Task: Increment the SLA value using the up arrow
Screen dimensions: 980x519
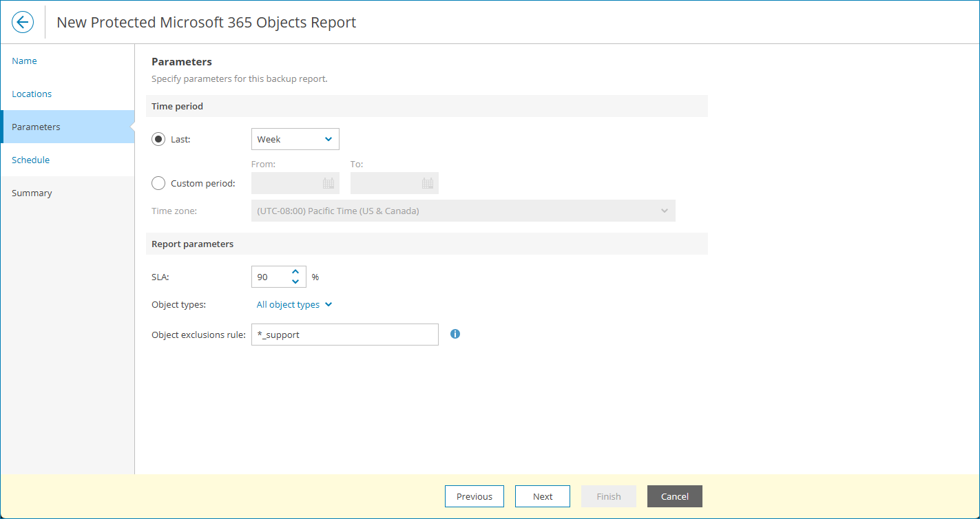Action: click(x=295, y=272)
